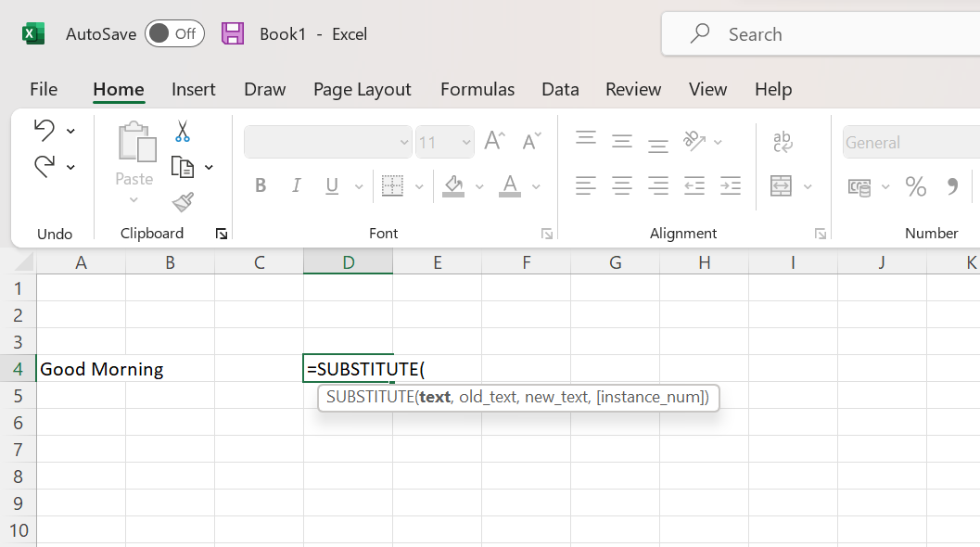Open the Fill Color dropdown arrow
The height and width of the screenshot is (547, 980).
[479, 186]
